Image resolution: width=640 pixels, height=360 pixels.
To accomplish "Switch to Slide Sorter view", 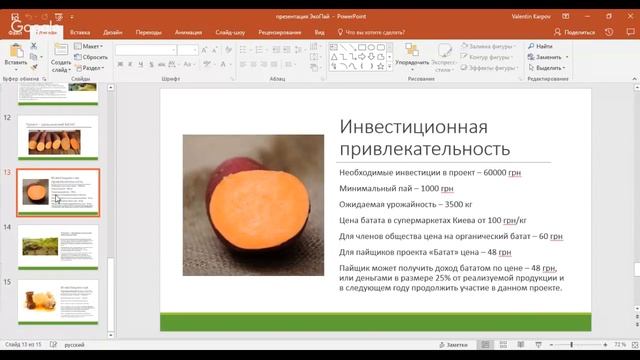I will (x=503, y=345).
